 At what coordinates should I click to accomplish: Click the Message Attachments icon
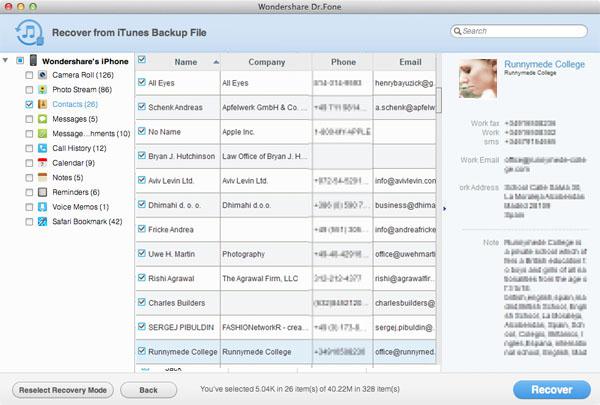(42, 134)
